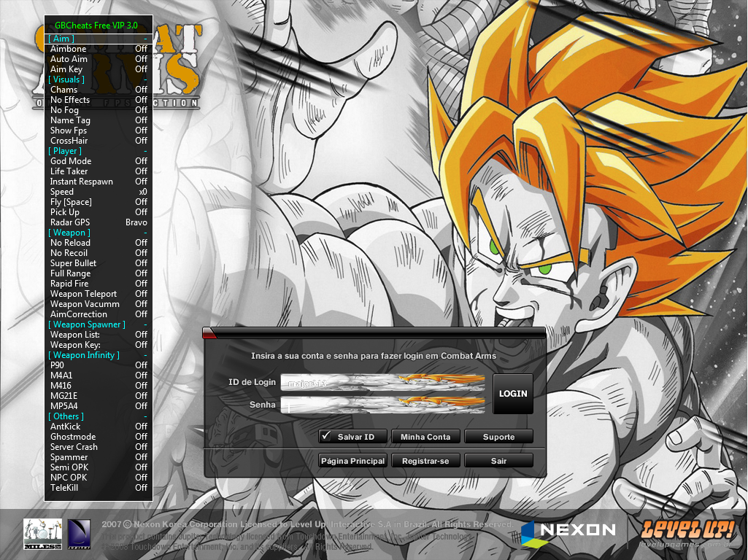The height and width of the screenshot is (560, 748).
Task: Toggle Rapid Fire option
Action: coord(99,284)
